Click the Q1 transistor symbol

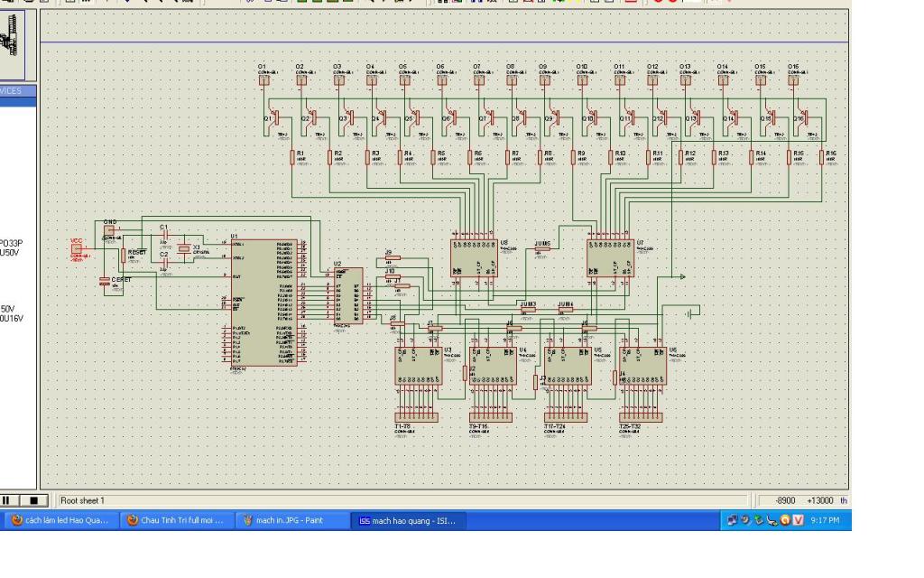coord(272,118)
